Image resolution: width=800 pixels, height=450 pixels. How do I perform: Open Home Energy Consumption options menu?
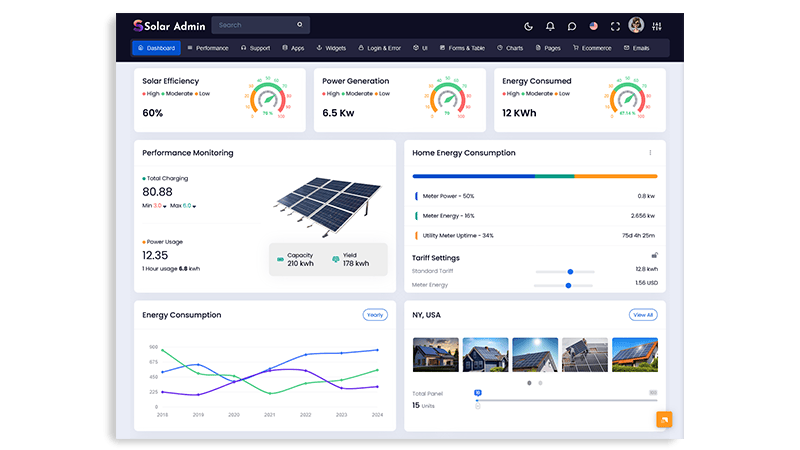[650, 153]
